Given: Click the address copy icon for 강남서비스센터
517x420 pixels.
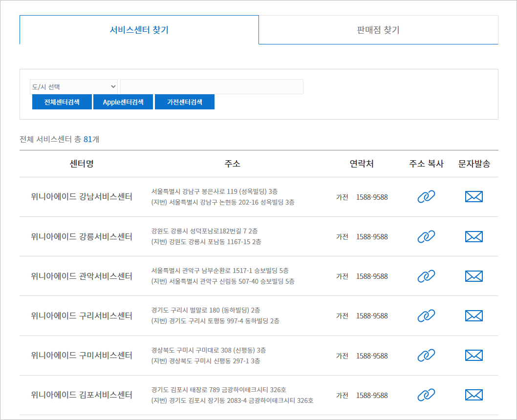Looking at the screenshot, I should (427, 197).
